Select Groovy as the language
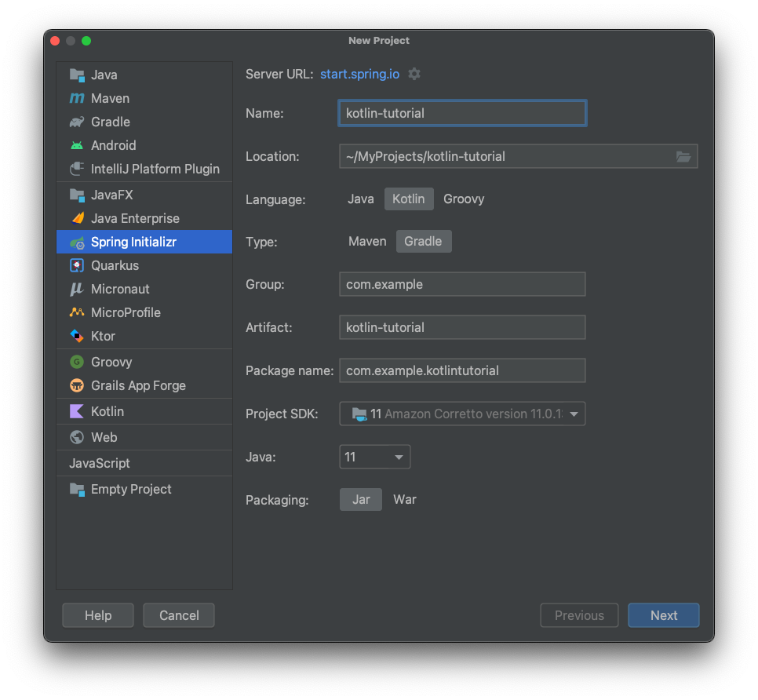This screenshot has height=700, width=758. 464,199
